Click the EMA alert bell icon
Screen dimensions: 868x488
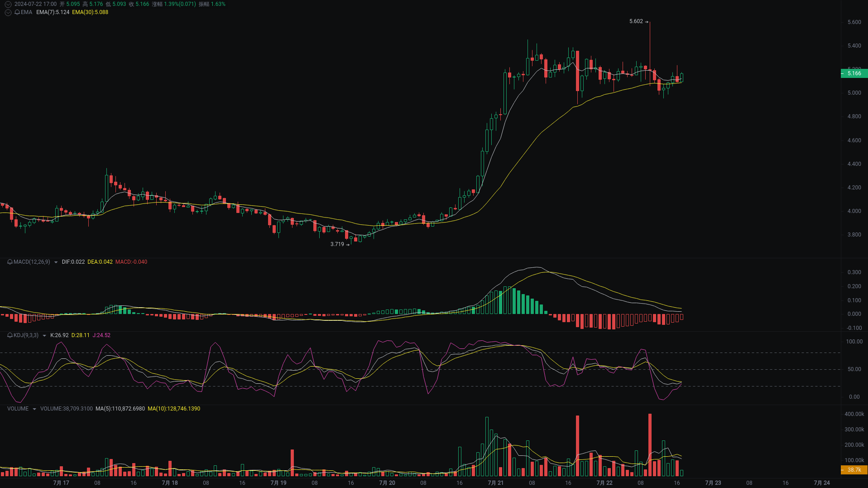pos(17,12)
